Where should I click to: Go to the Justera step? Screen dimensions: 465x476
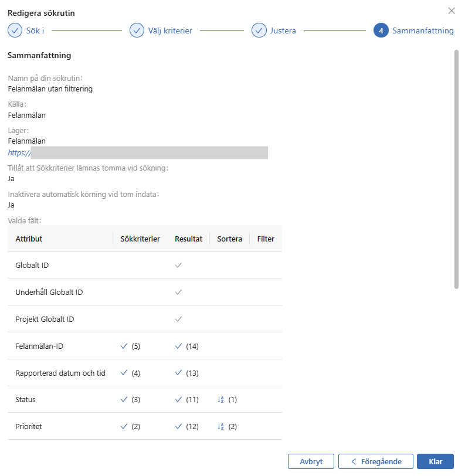coord(283,30)
